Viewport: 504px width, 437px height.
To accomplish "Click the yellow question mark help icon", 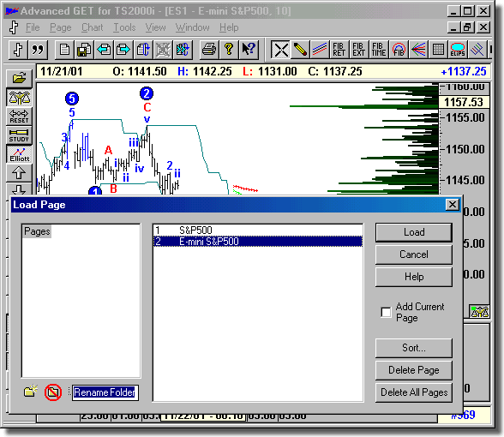I will [x=229, y=50].
